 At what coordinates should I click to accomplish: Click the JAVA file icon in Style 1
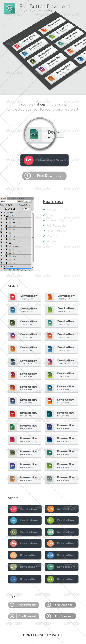click(x=13, y=414)
